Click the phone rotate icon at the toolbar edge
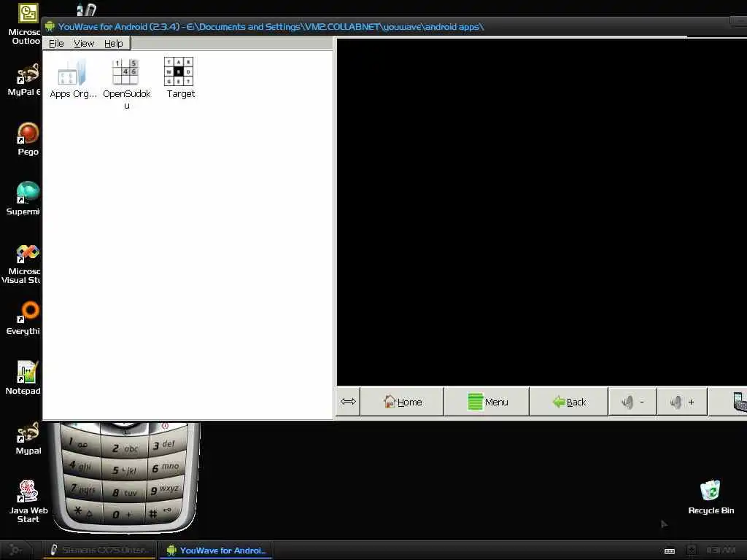The image size is (747, 560). (740, 402)
